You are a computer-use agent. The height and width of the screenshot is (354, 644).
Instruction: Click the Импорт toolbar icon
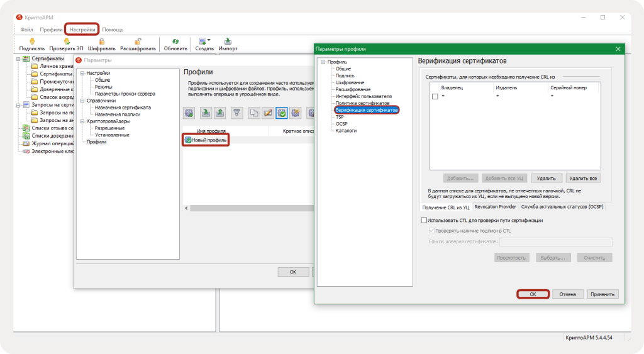[228, 41]
